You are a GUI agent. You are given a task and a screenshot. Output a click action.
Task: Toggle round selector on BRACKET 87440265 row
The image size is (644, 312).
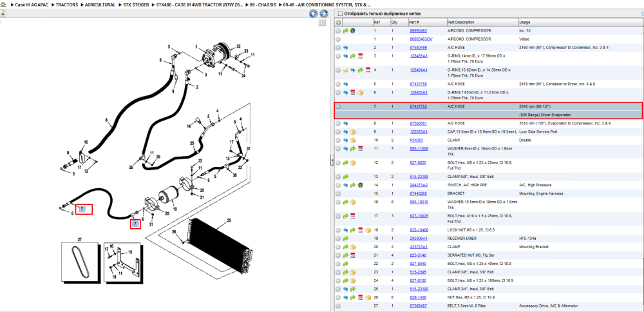[338, 193]
